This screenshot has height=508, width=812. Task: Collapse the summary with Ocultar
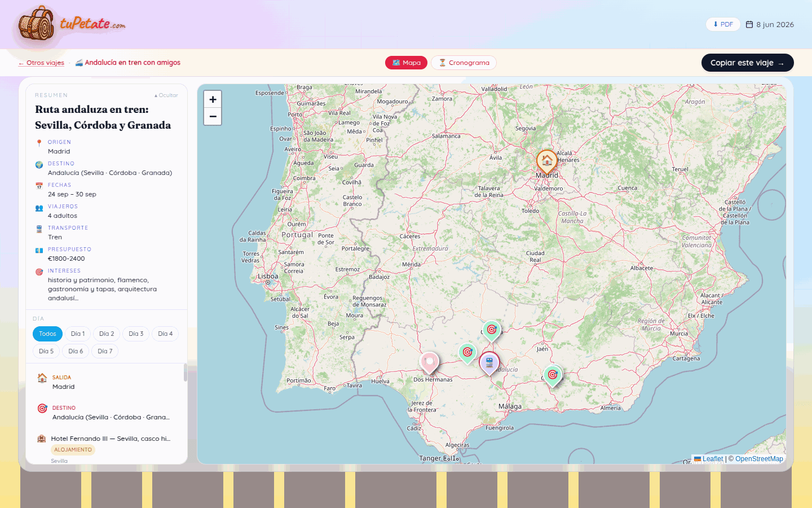(x=166, y=95)
